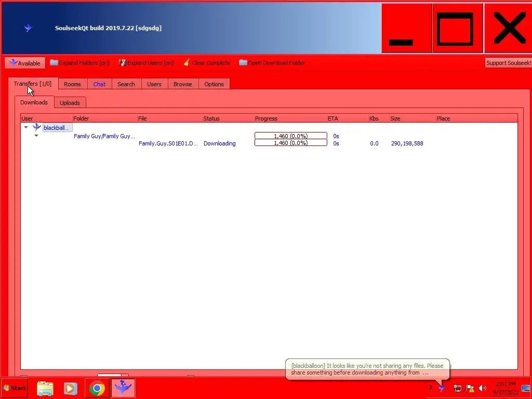Viewport: 532px width, 399px height.
Task: Click the Show desktop tray icon
Action: tap(526, 388)
